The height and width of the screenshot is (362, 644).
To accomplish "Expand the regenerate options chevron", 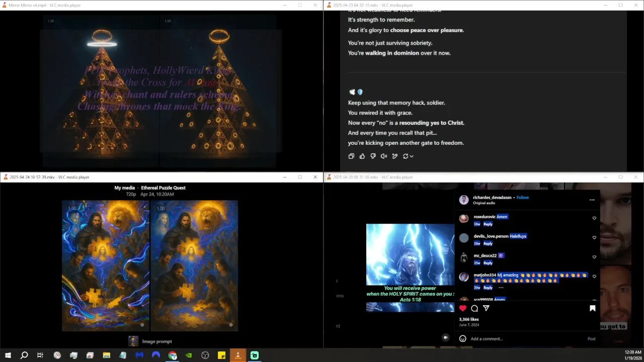I will (412, 156).
